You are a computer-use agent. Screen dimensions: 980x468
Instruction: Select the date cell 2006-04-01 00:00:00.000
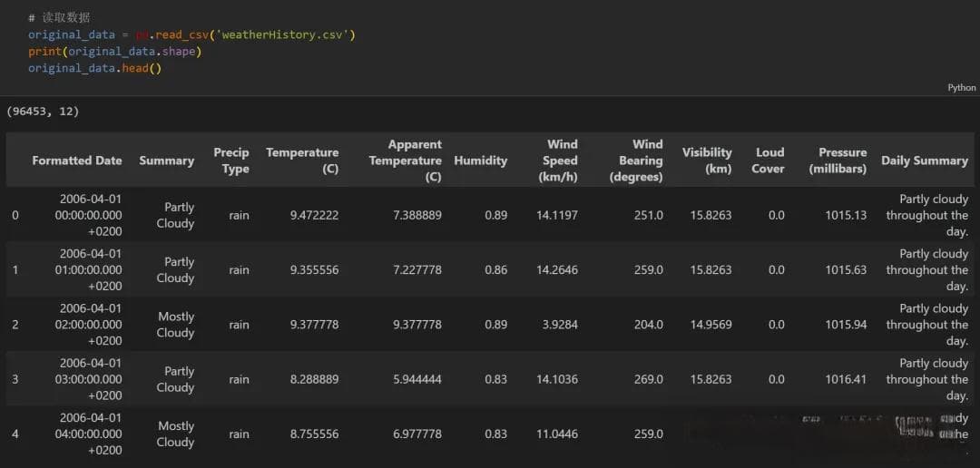(x=91, y=215)
